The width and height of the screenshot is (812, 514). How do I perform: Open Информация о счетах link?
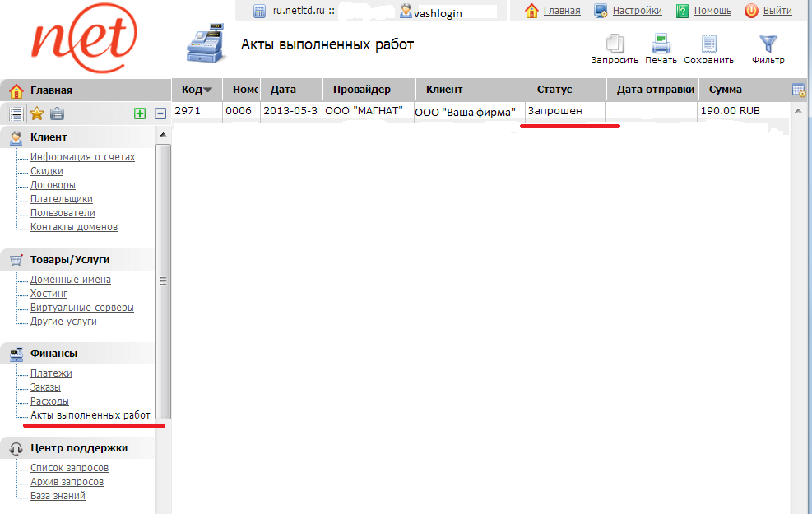(x=82, y=157)
